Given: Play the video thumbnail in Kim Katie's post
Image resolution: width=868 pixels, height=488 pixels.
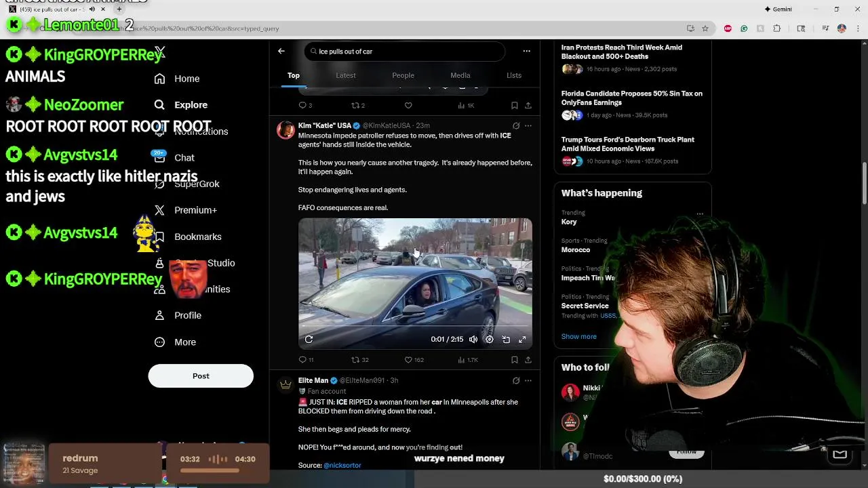Looking at the screenshot, I should tap(415, 283).
